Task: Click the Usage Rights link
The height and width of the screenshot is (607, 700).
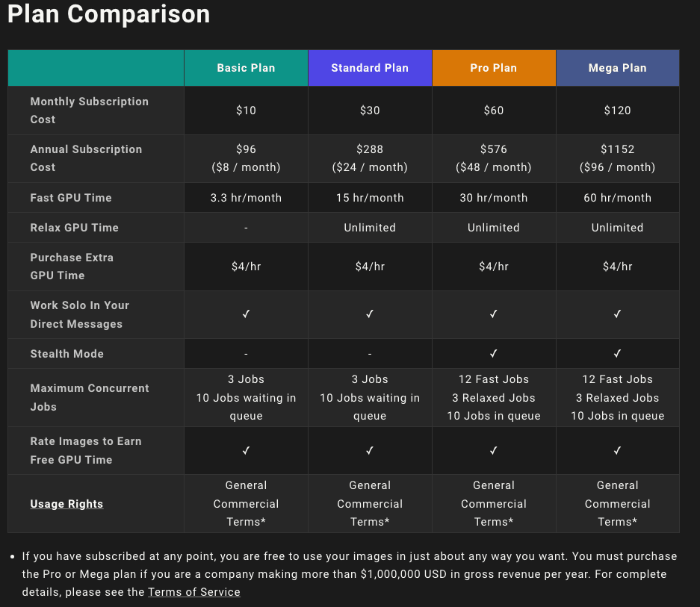Action: coord(66,504)
